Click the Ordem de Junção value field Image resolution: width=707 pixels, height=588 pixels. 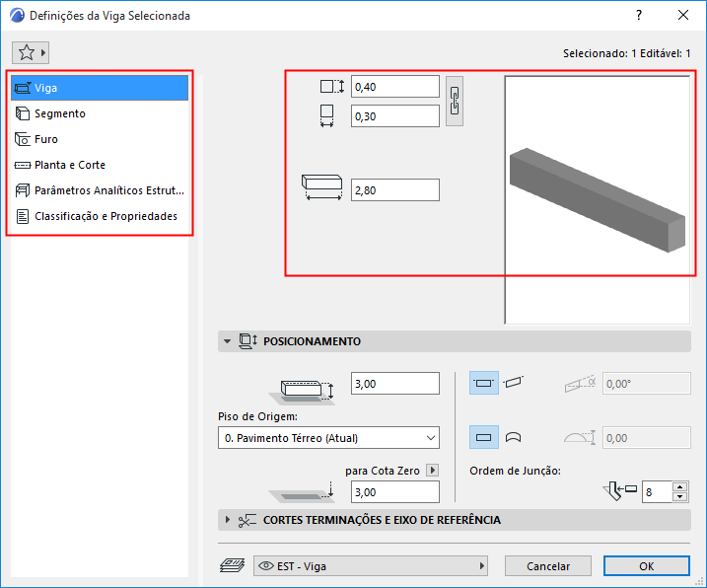coord(658,492)
